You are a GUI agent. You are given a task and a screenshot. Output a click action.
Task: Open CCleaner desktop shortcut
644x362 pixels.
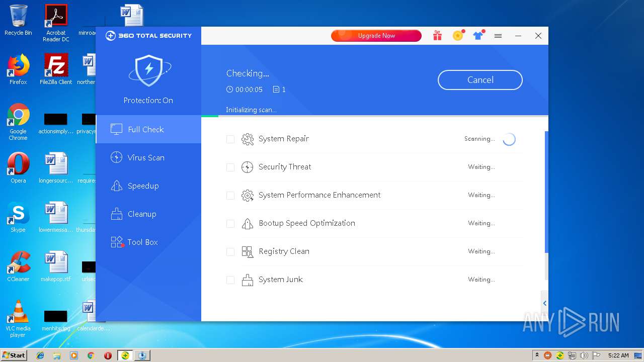18,266
